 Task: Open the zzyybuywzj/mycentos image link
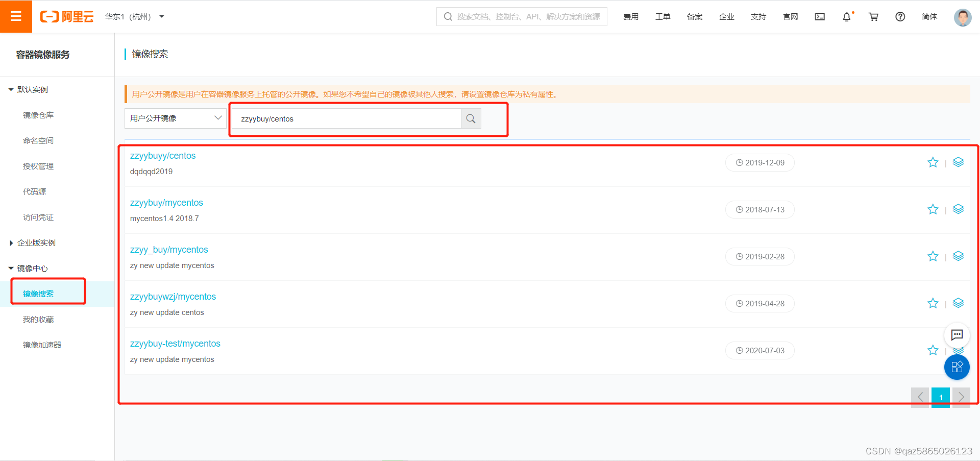coord(173,297)
